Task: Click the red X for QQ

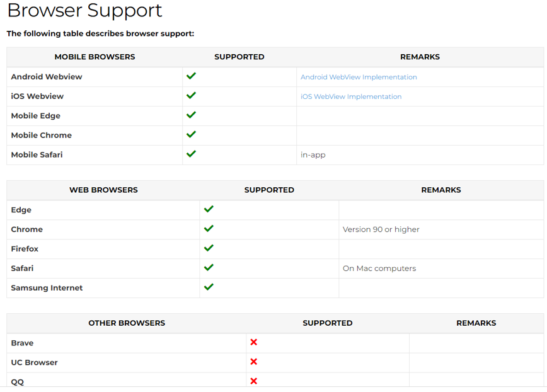Action: point(253,381)
